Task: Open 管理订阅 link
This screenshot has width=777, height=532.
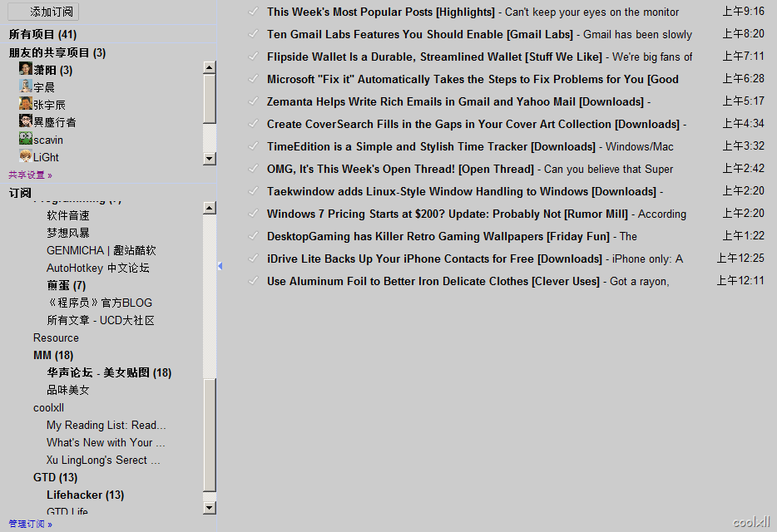Action: (30, 524)
